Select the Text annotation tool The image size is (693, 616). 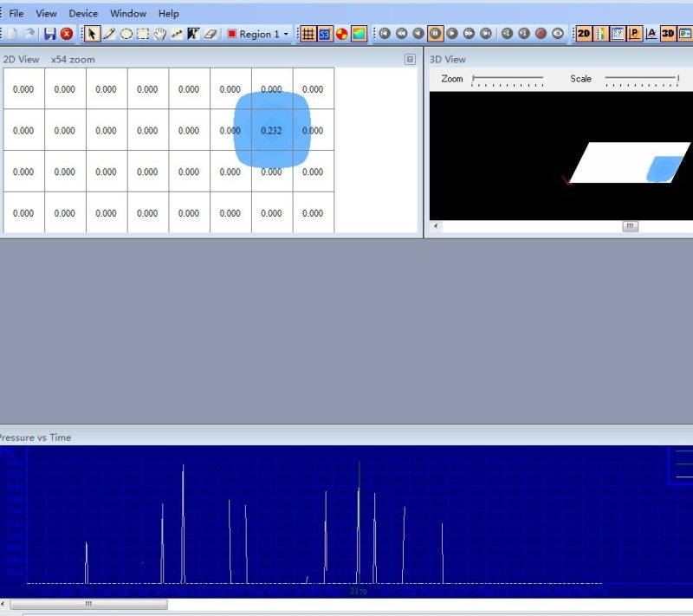click(x=192, y=34)
